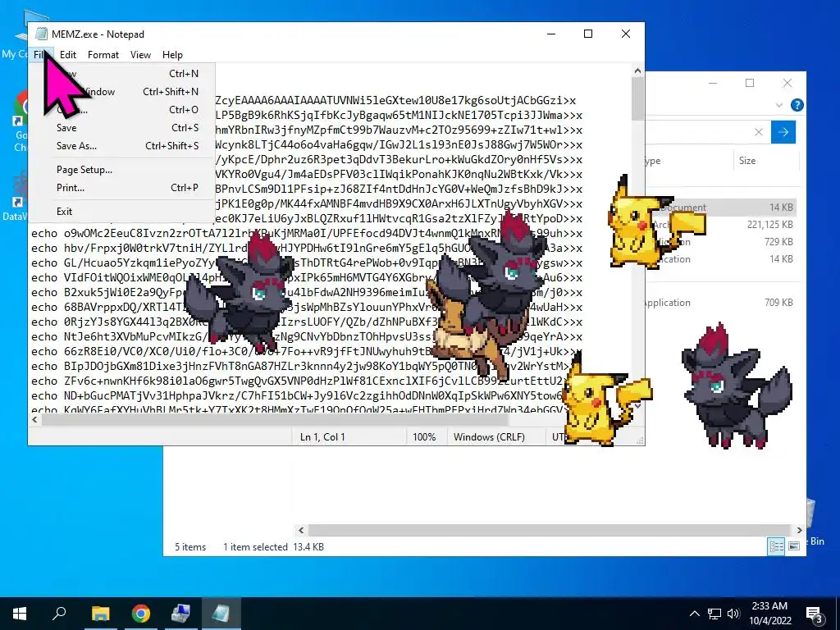Minimize the Notepad window

pos(551,34)
